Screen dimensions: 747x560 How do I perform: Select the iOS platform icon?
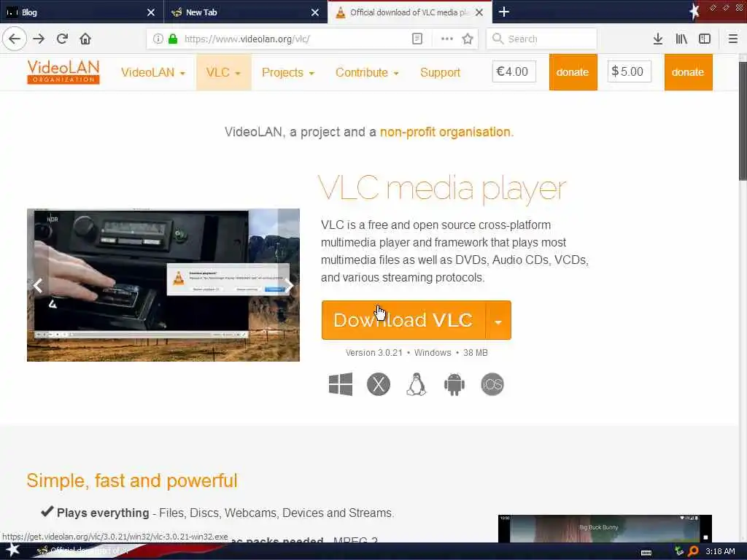coord(492,384)
